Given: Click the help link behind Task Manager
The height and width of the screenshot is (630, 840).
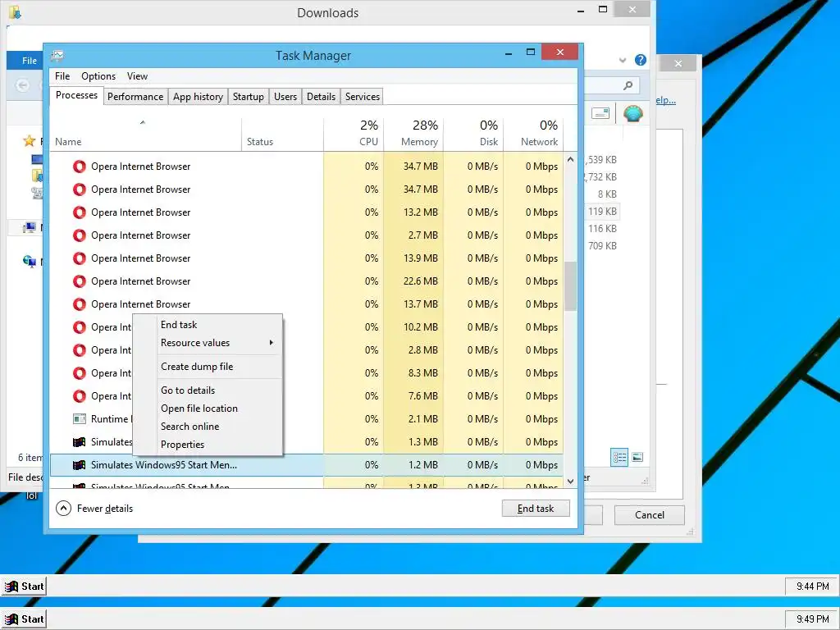Looking at the screenshot, I should coord(666,100).
